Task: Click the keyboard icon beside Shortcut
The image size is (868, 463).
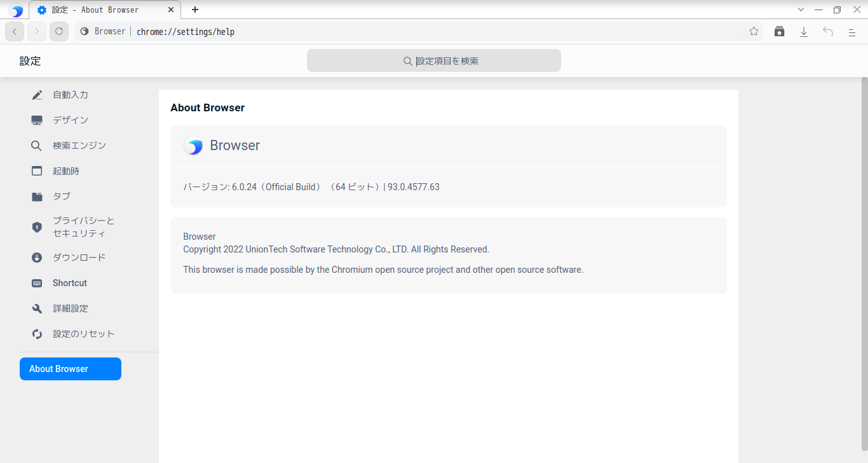Action: (37, 283)
